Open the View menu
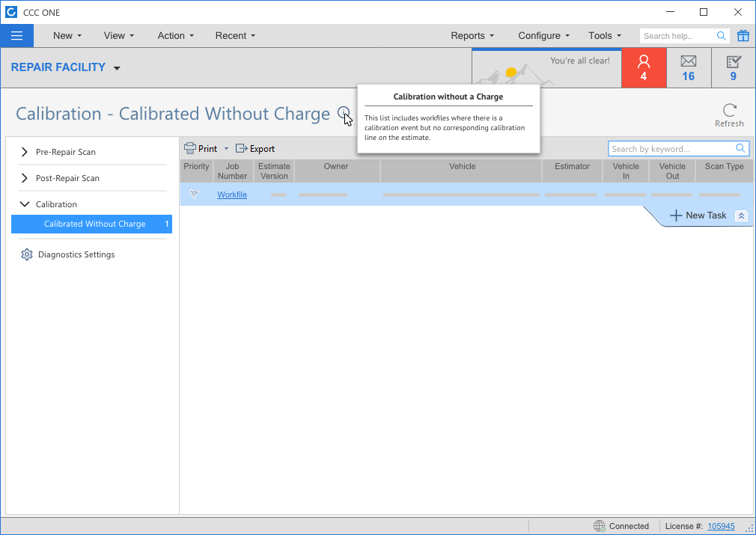756x535 pixels. [x=118, y=36]
